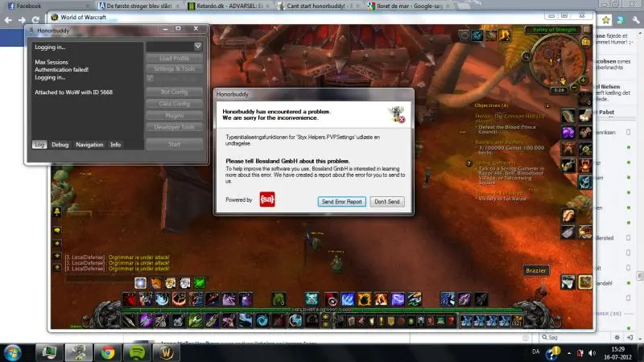644x362 pixels.
Task: Click the {sa} logo in error dialog
Action: 267,200
